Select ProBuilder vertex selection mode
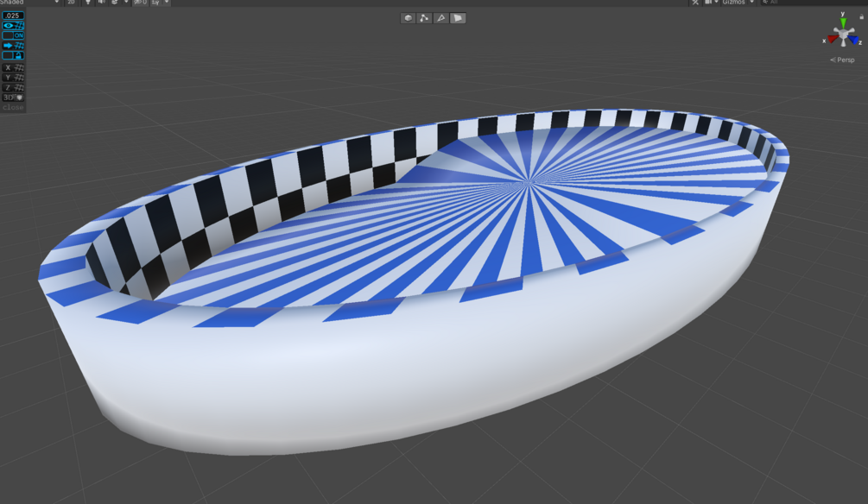This screenshot has width=868, height=504. (x=425, y=18)
